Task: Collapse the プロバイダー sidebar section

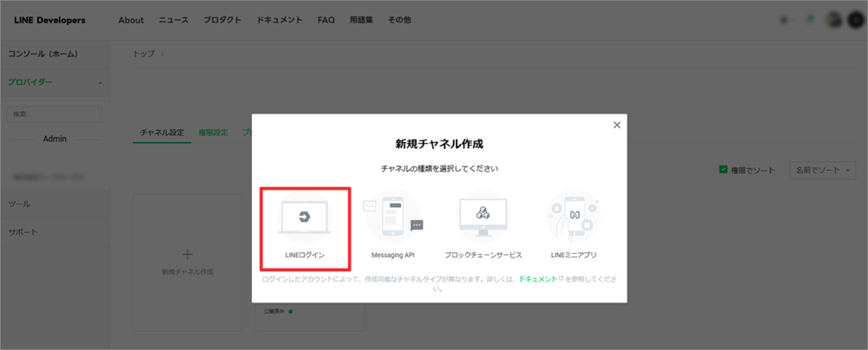Action: [x=55, y=82]
